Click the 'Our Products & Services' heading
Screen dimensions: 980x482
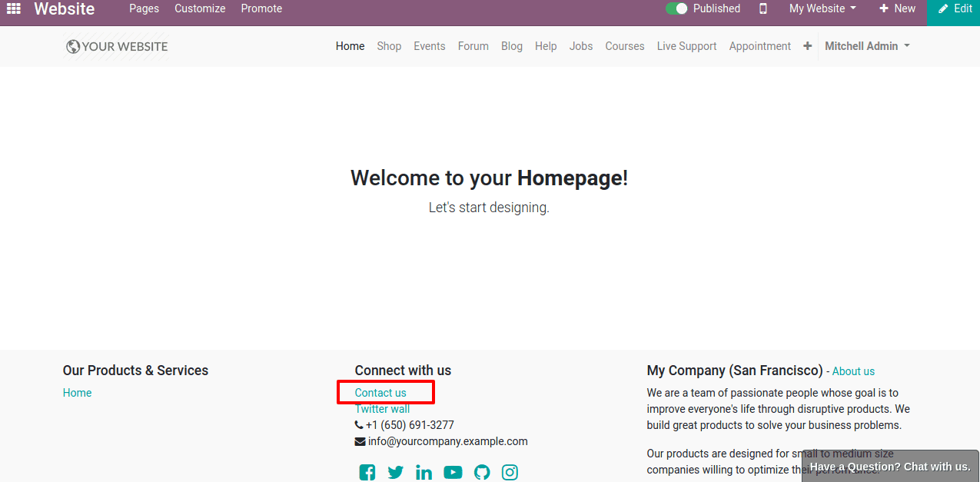[x=135, y=371]
